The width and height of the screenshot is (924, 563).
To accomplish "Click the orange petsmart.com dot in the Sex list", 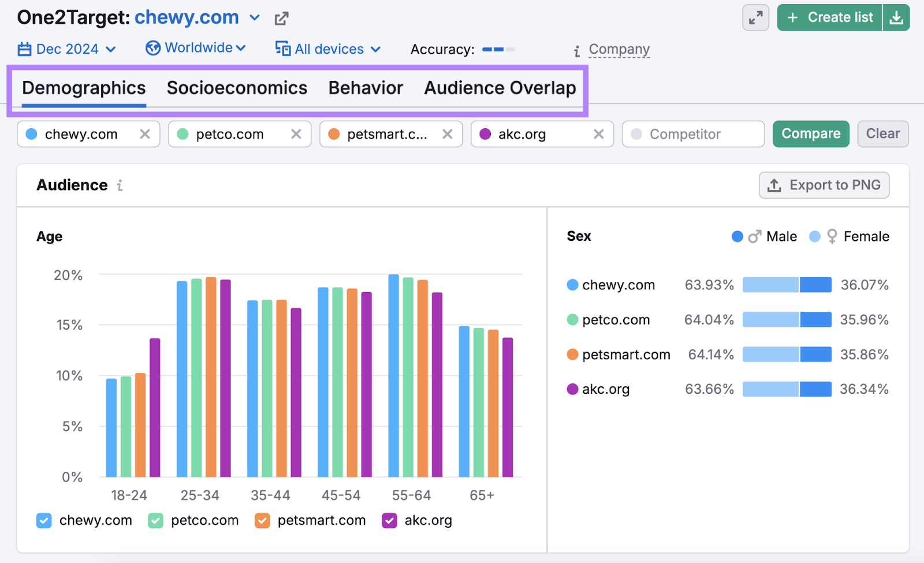I will tap(572, 354).
